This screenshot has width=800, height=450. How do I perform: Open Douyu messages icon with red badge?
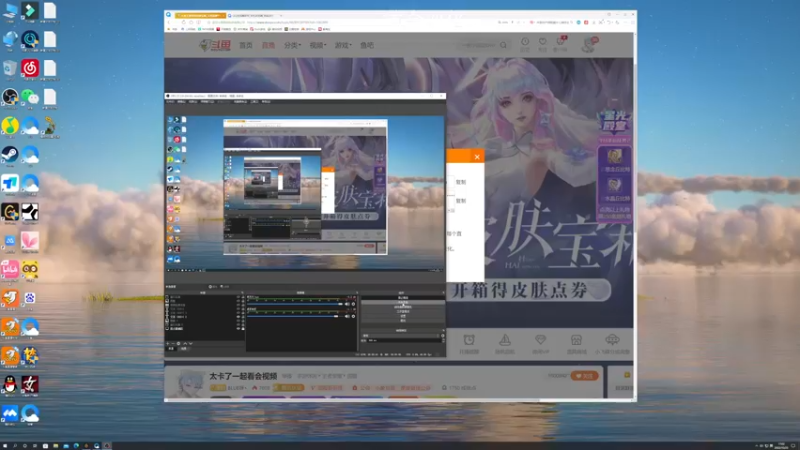(560, 42)
